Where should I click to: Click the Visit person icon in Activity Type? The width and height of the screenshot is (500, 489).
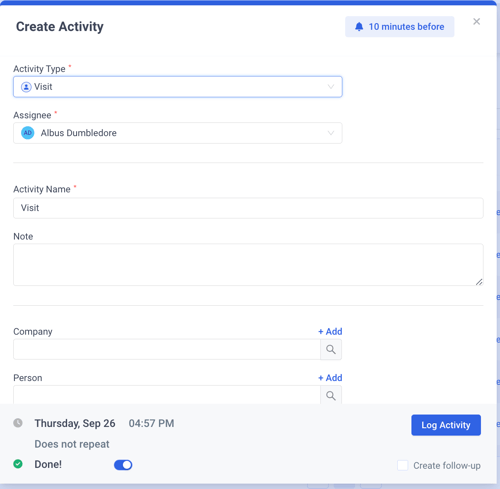coord(26,87)
